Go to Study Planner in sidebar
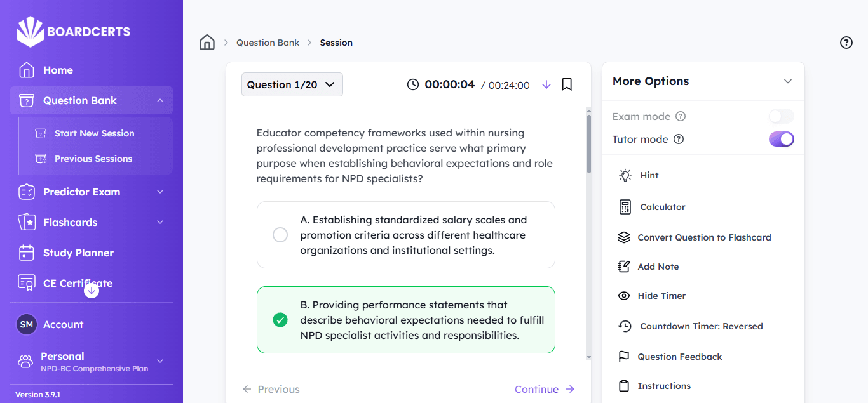 (78, 253)
